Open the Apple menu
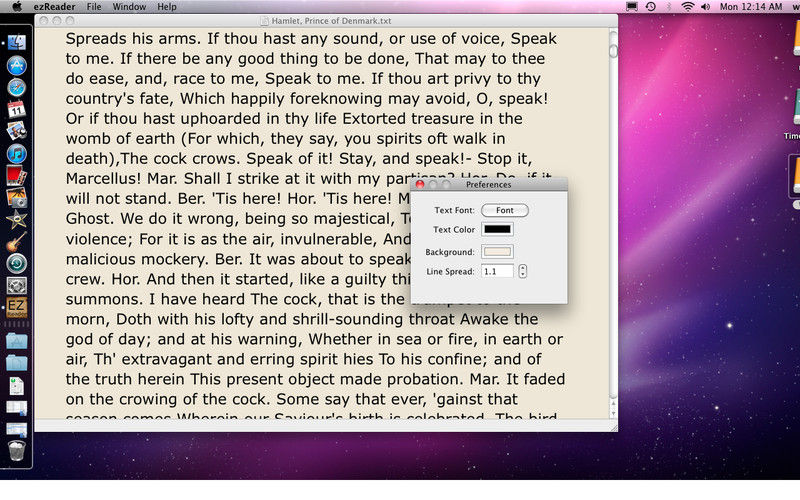800x500 pixels. 16,7
